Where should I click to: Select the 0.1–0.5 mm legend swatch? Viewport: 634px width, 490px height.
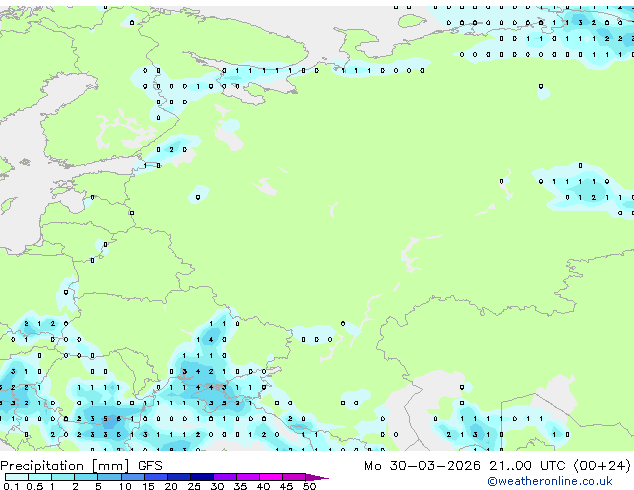[17, 477]
